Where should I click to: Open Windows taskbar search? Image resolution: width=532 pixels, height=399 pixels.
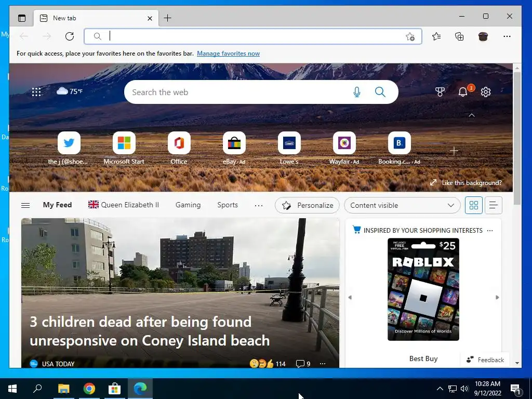(37, 389)
